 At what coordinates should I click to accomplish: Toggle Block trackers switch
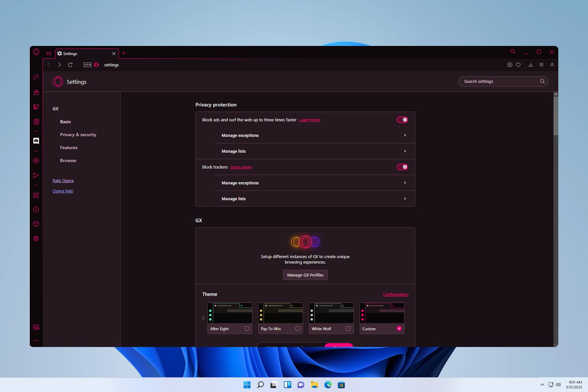(x=402, y=167)
